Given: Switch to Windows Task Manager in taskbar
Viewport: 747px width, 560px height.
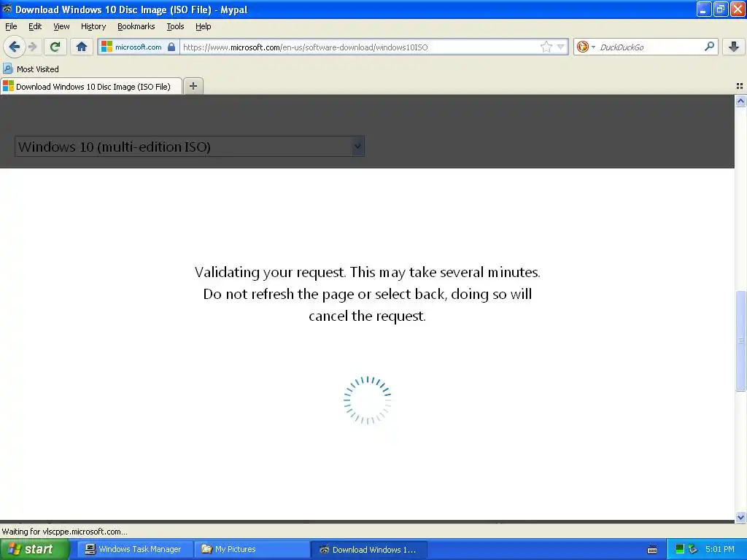Looking at the screenshot, I should tap(135, 550).
